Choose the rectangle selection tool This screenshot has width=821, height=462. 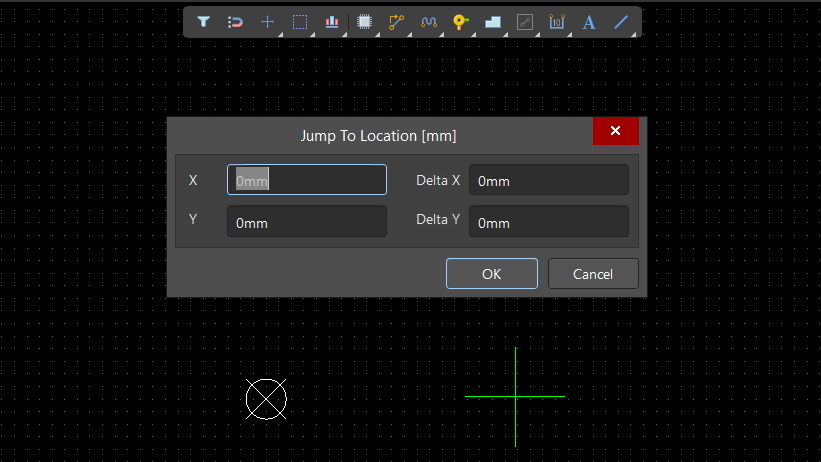pyautogui.click(x=299, y=21)
